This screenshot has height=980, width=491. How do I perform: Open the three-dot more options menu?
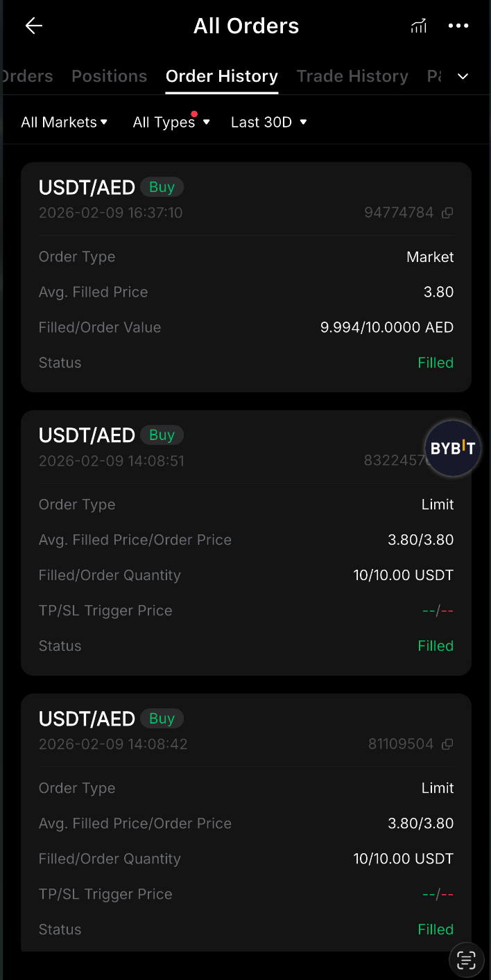(458, 26)
